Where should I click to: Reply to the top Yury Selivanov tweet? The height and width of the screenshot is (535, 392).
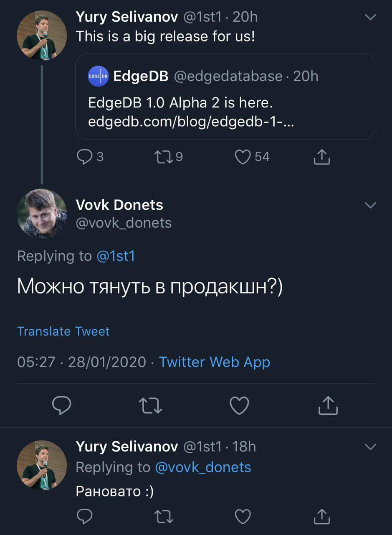[85, 157]
